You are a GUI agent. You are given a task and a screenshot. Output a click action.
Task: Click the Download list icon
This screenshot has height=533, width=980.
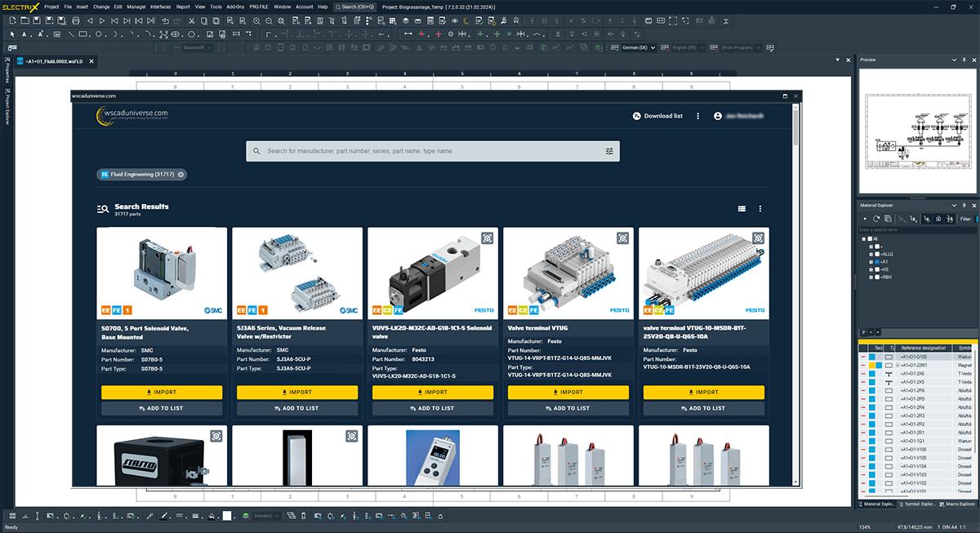pyautogui.click(x=637, y=116)
